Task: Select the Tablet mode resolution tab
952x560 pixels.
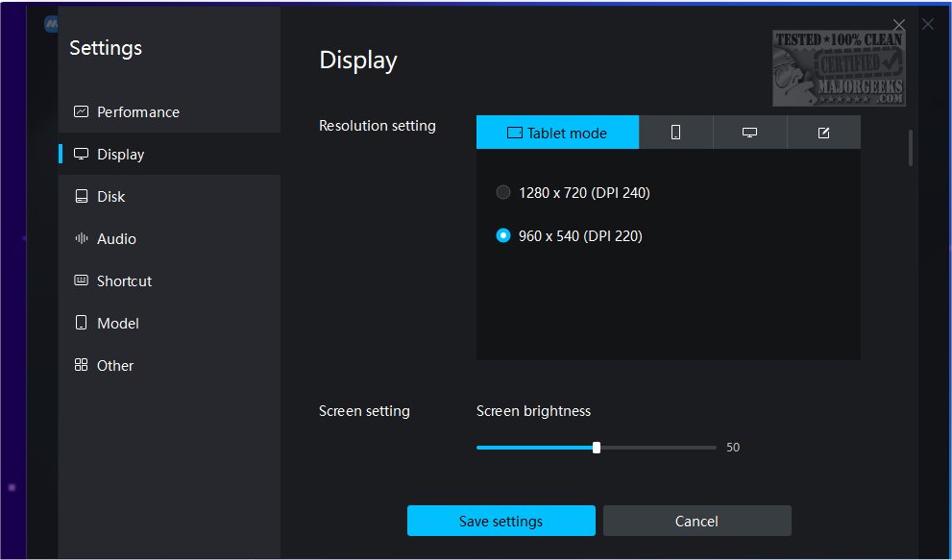Action: (x=557, y=133)
